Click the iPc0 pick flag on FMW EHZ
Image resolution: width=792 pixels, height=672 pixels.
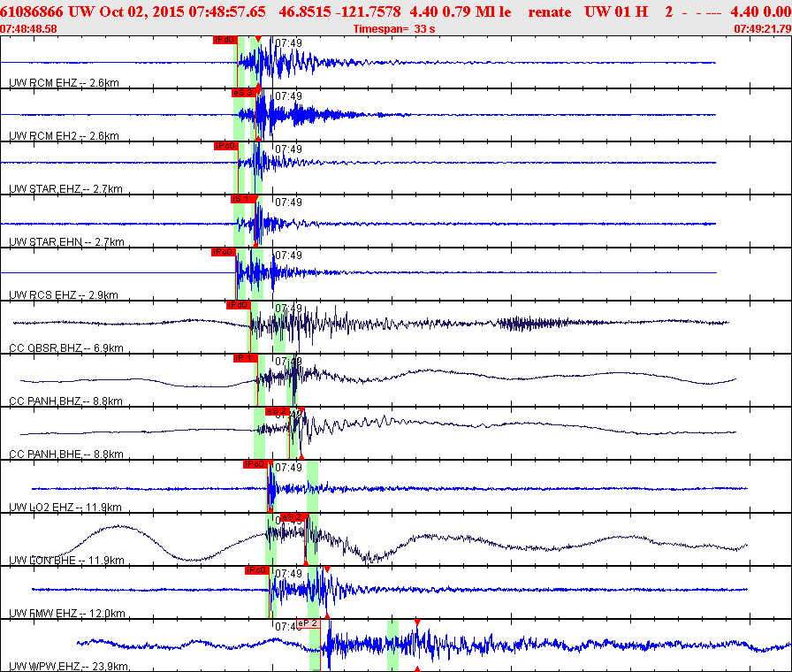click(x=256, y=570)
